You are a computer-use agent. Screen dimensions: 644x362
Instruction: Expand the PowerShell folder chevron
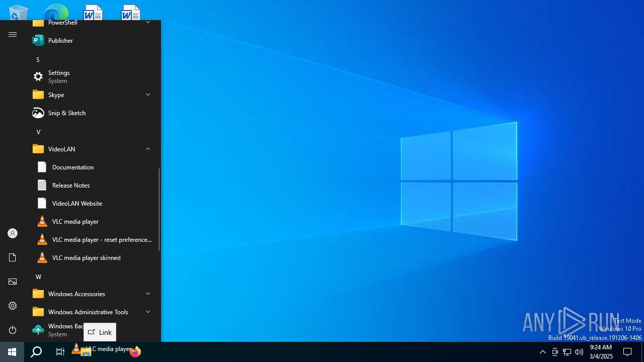click(148, 23)
